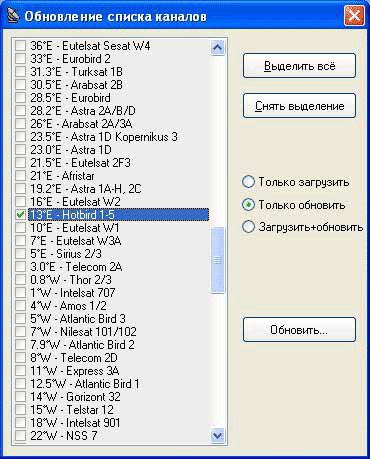This screenshot has width=370, height=459.
Task: Choose the Загрузить+обновить radio option
Action: 248,227
